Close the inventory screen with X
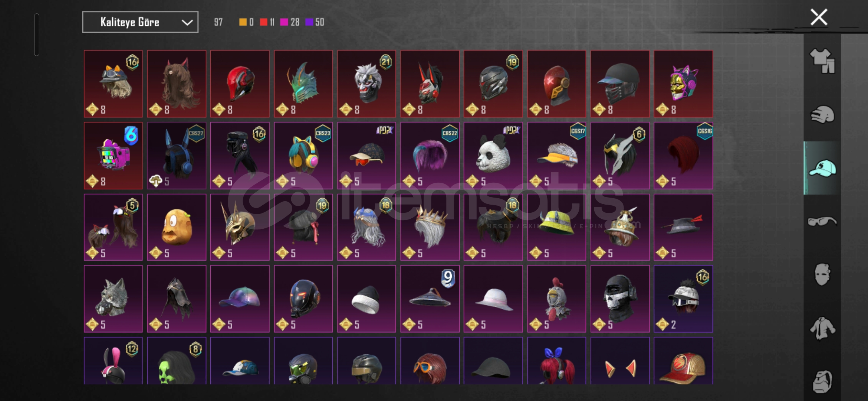Screen dimensions: 868x401 (x=819, y=17)
